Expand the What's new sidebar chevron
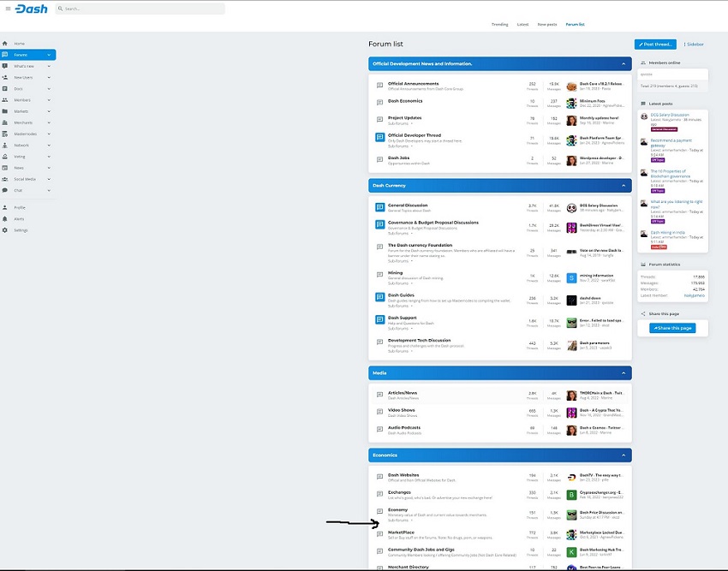 [x=49, y=66]
